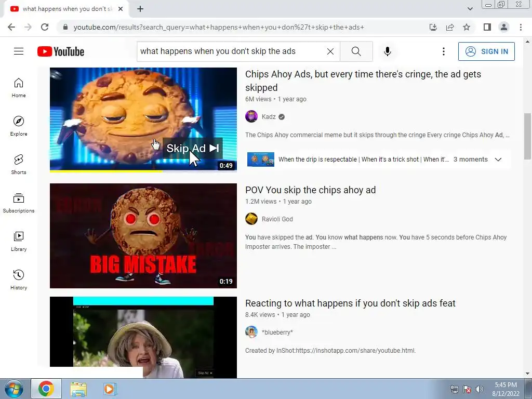Open Shorts in the sidebar
This screenshot has height=399, width=532.
coord(19,164)
